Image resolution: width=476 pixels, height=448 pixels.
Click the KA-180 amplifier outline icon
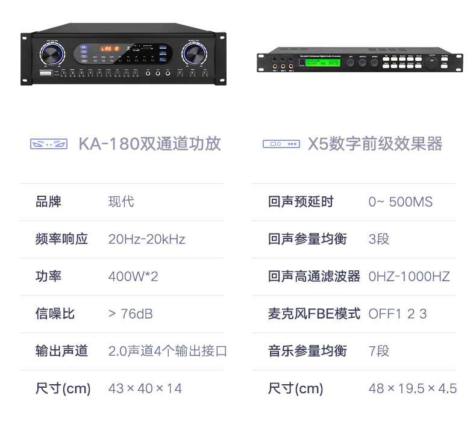point(49,144)
